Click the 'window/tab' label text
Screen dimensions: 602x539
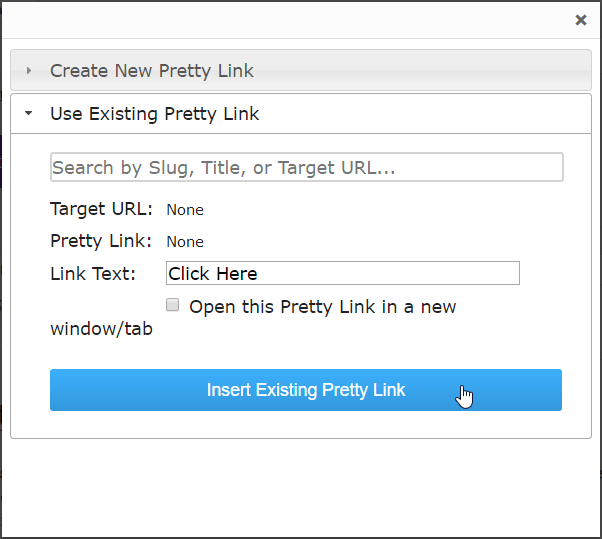point(101,329)
